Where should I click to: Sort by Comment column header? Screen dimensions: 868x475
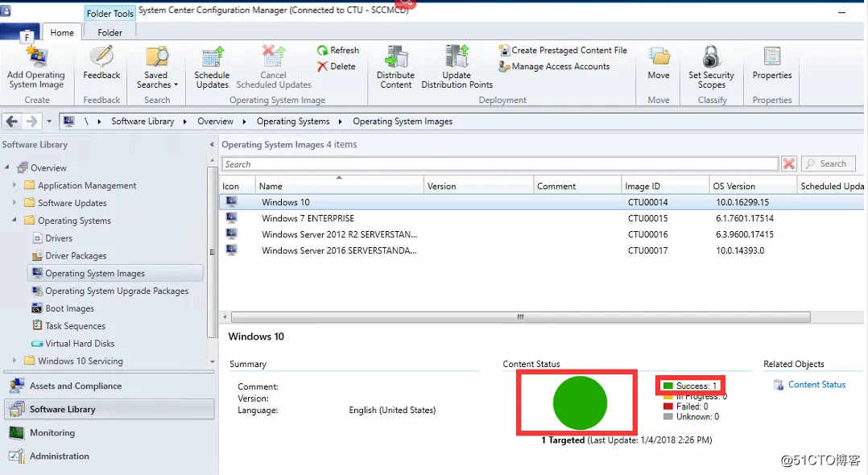coord(577,186)
